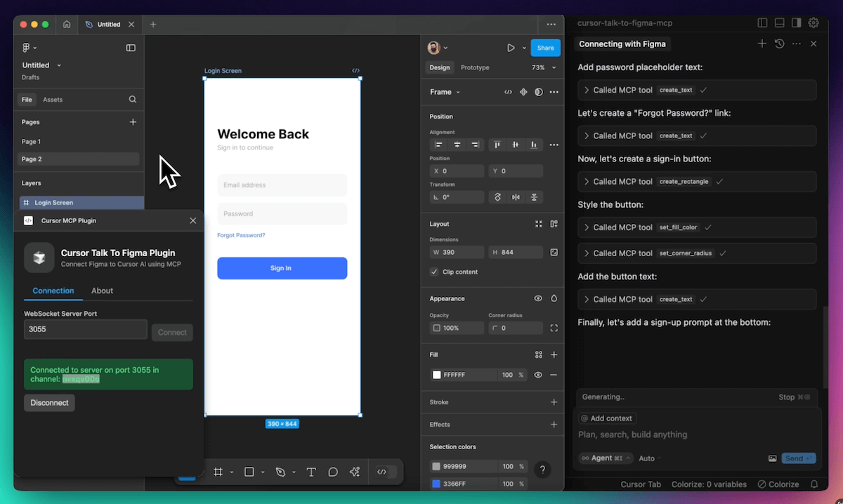
Task: Open chat history via the clock icon in Cursor
Action: click(x=779, y=44)
